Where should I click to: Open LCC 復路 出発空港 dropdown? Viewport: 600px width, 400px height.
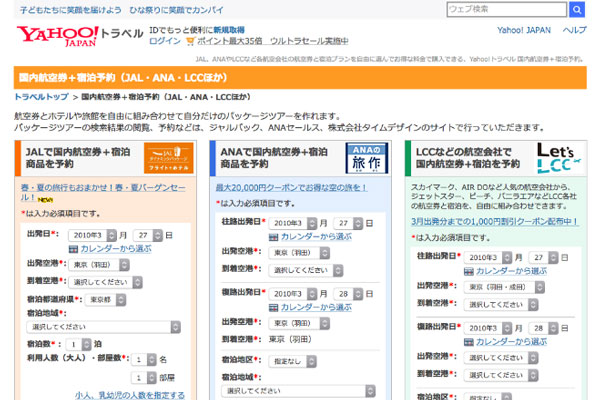tap(501, 358)
